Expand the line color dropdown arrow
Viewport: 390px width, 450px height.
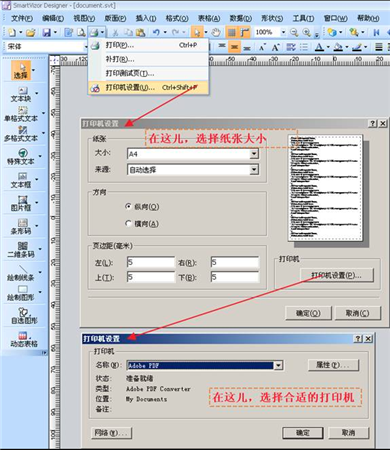[x=365, y=47]
